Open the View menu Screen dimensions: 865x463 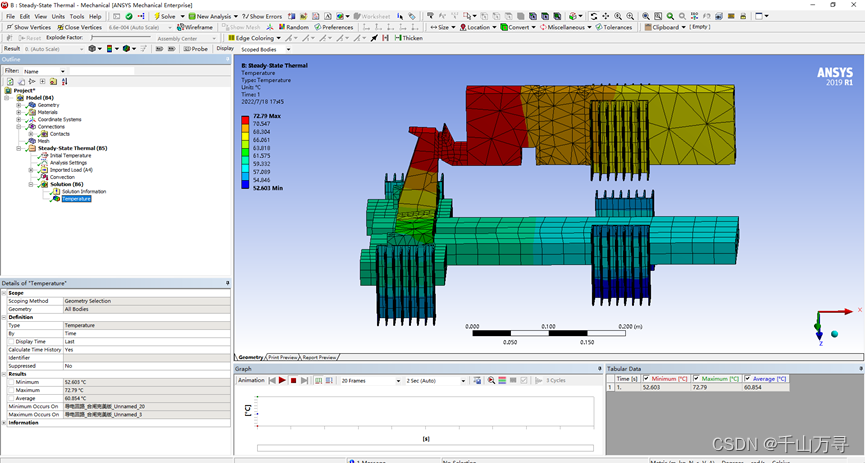pos(41,16)
